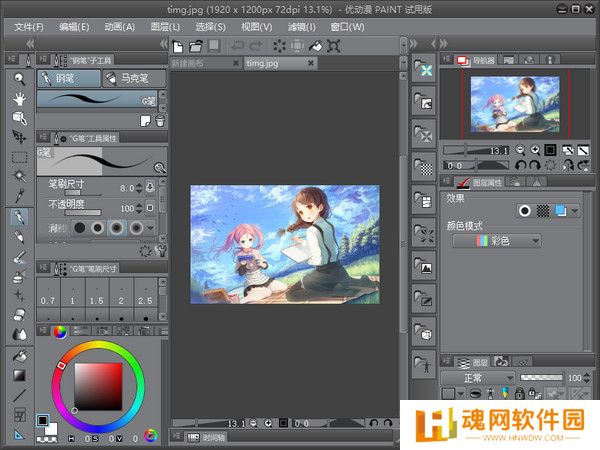Click the navigator zoom slider
Image resolution: width=600 pixels, height=450 pixels.
476,150
